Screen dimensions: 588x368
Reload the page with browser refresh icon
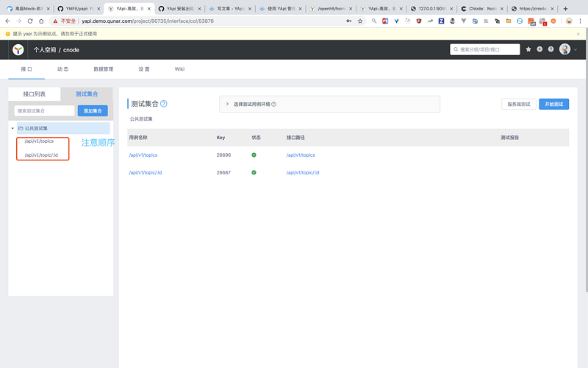tap(30, 21)
